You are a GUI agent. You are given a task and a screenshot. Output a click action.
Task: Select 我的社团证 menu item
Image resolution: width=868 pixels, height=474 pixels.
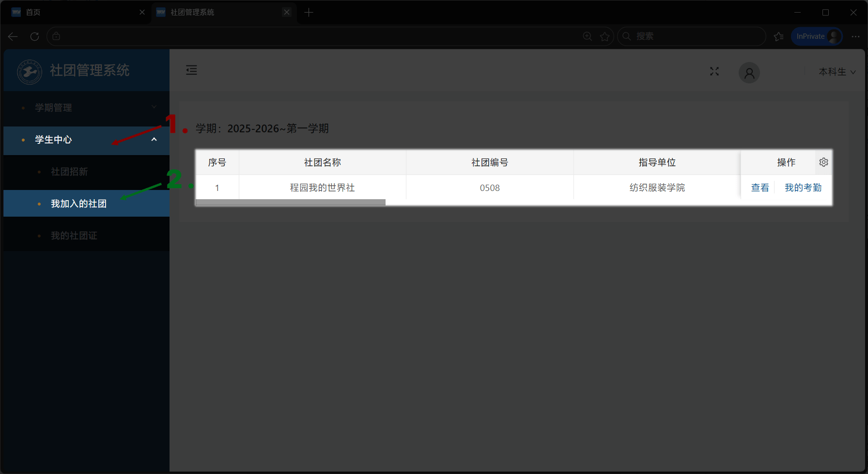pyautogui.click(x=74, y=236)
